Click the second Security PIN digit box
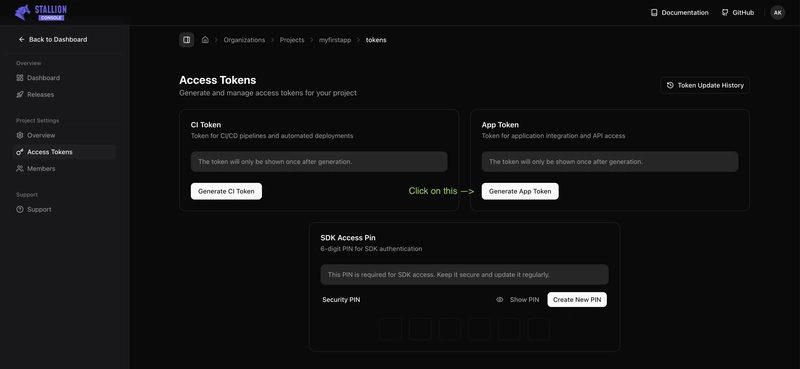This screenshot has width=800, height=369. 420,329
